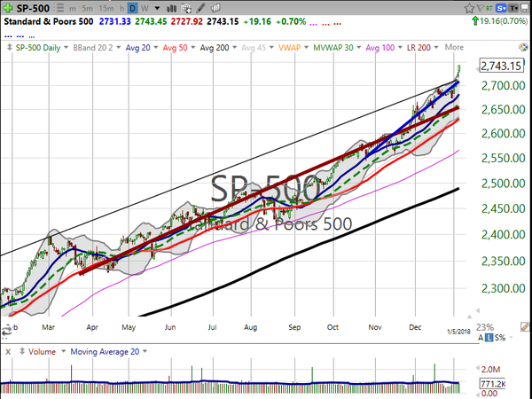
Task: Enable arithmetic 'A' price scaling
Action: tap(481, 338)
